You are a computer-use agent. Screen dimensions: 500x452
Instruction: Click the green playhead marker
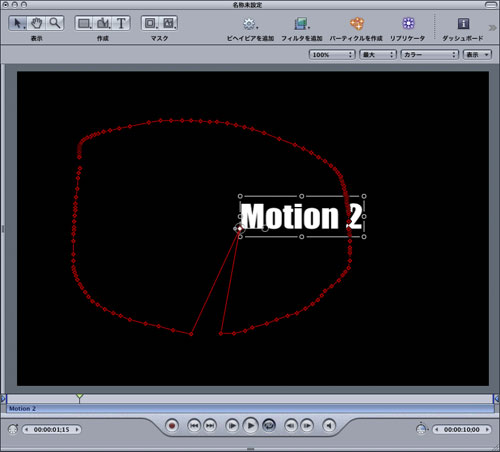coord(79,397)
